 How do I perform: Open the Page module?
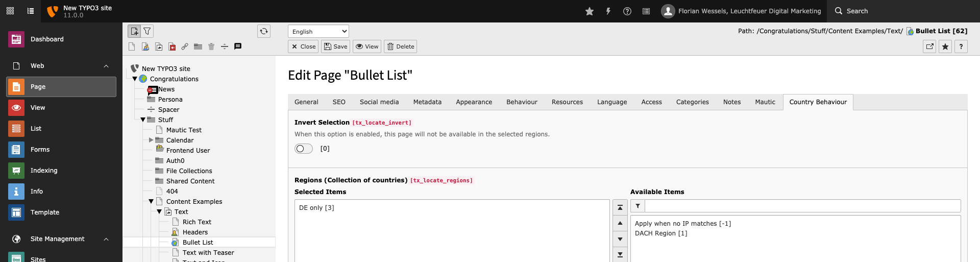click(61, 87)
